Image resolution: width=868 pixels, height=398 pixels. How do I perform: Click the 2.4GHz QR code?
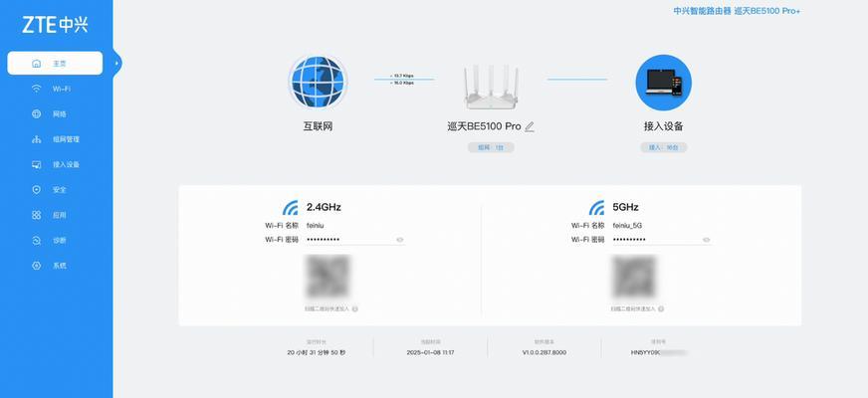pos(327,277)
